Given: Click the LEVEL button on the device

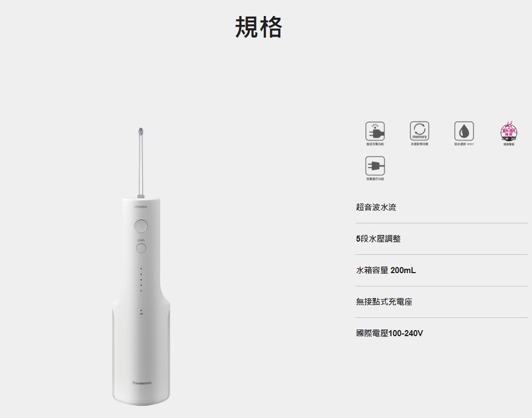Looking at the screenshot, I should (x=141, y=248).
